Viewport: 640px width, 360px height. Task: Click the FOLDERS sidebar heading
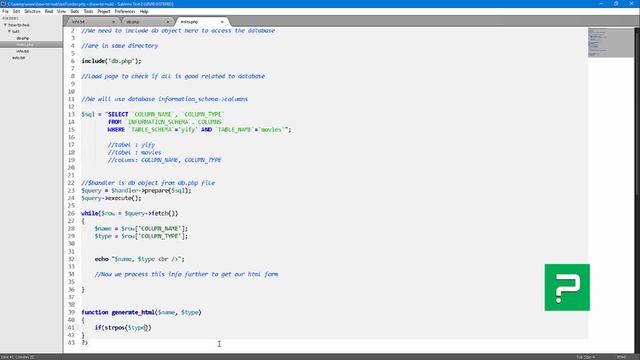10,18
